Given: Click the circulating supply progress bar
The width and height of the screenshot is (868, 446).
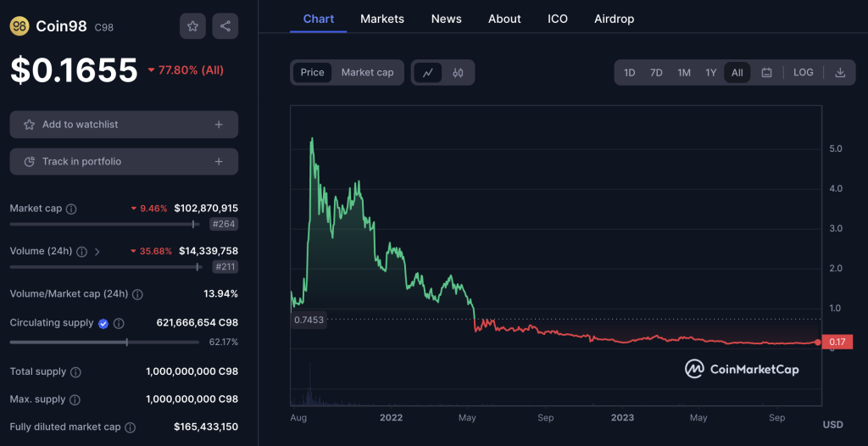Looking at the screenshot, I should point(104,343).
